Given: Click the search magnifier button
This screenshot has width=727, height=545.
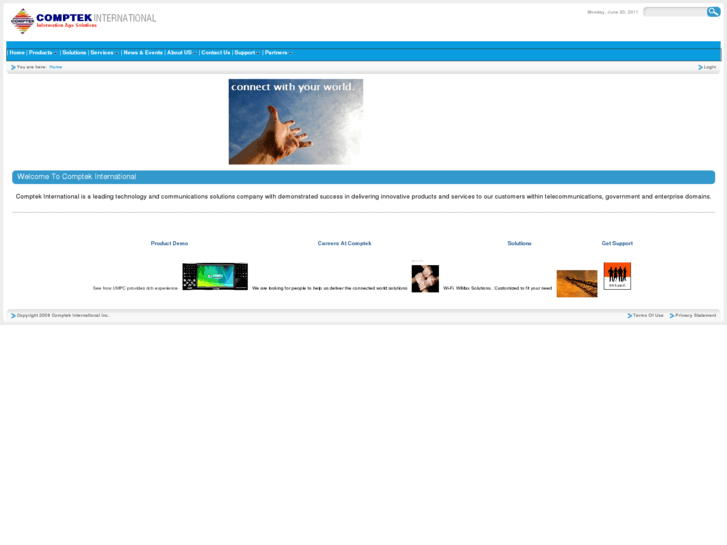Looking at the screenshot, I should tap(713, 12).
